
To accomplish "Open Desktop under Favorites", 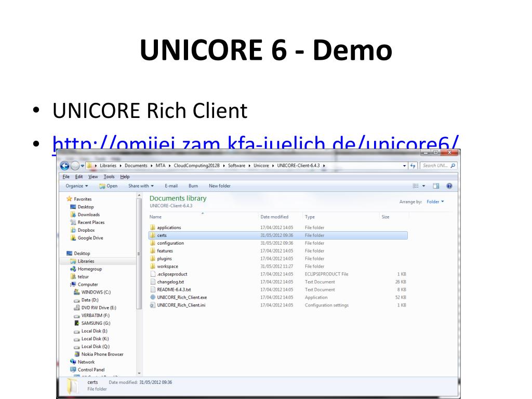I will [86, 207].
